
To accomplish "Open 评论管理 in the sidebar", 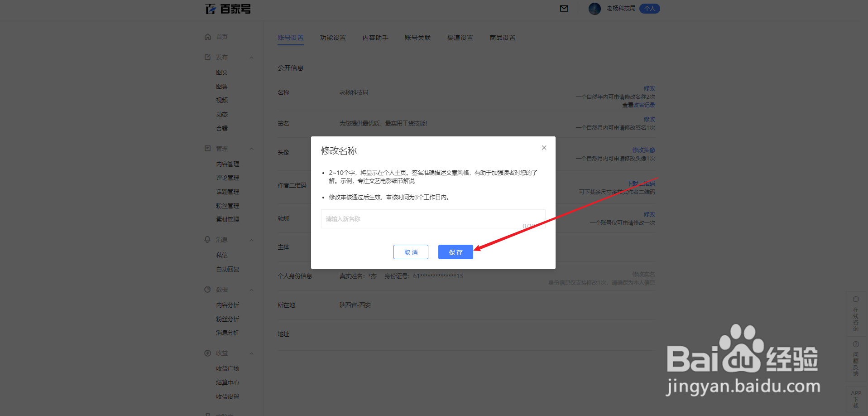I will 228,178.
